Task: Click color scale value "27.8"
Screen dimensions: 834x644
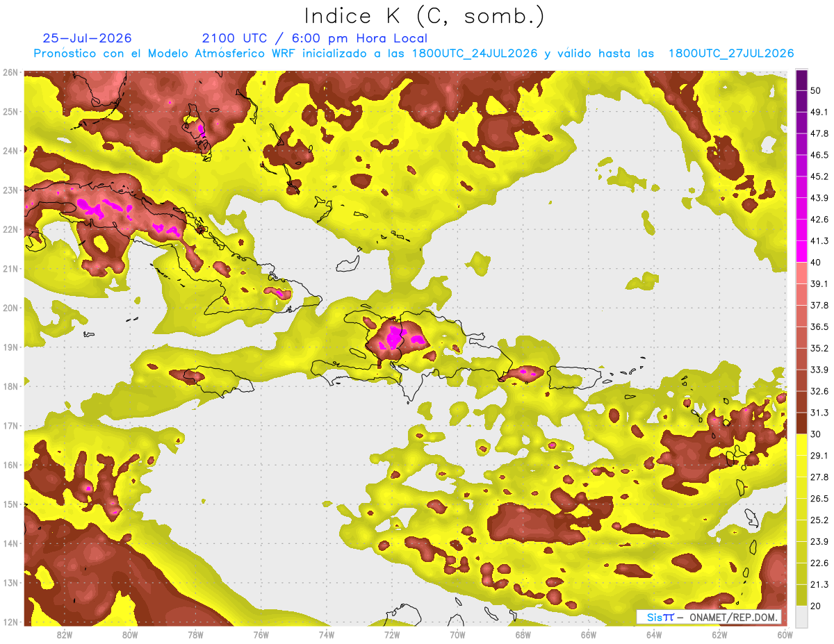Action: click(820, 477)
